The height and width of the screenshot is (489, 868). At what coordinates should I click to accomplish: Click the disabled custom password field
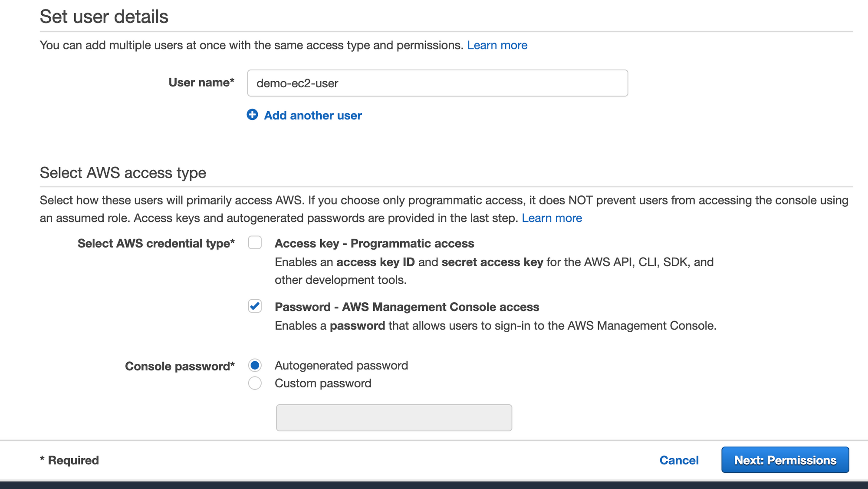pyautogui.click(x=394, y=418)
